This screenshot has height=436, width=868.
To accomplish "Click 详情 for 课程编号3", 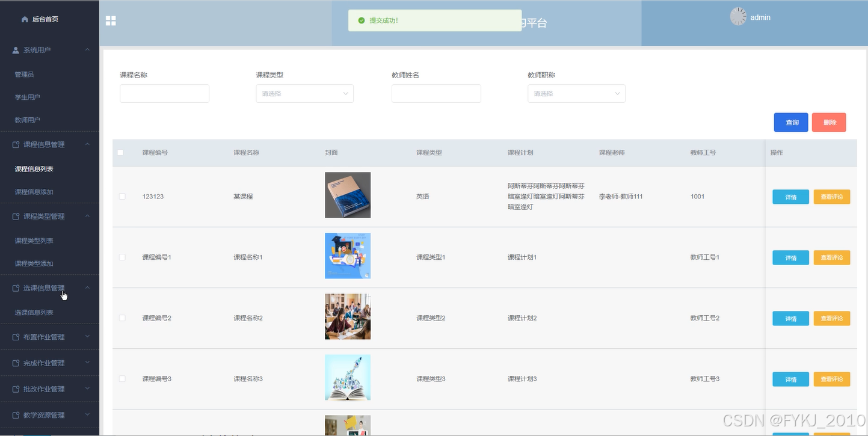I will (790, 379).
